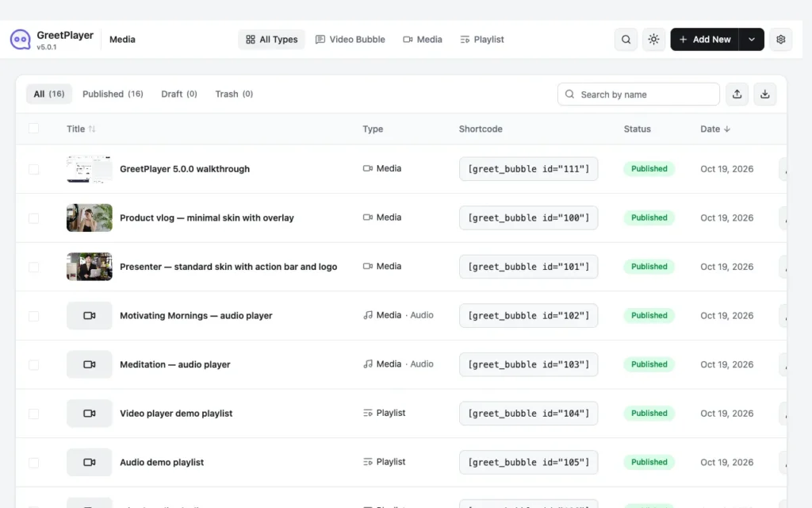812x508 pixels.
Task: View Trash (0) items
Action: (x=234, y=94)
